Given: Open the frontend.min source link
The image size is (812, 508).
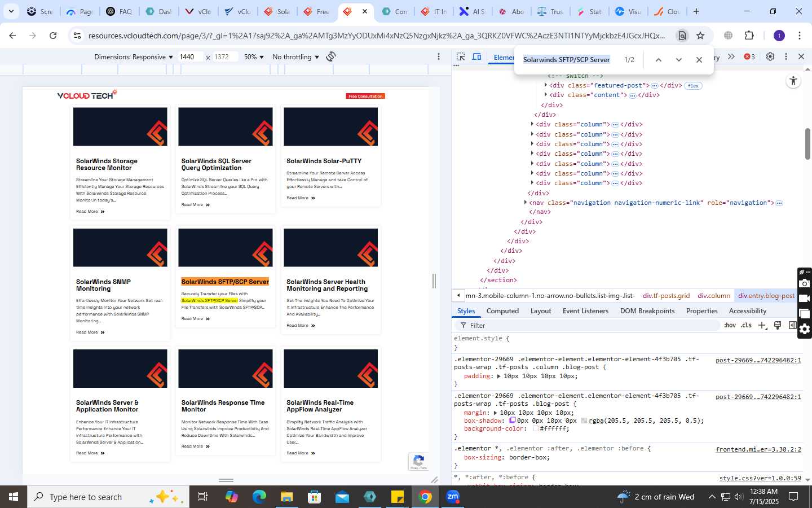Looking at the screenshot, I should (758, 449).
